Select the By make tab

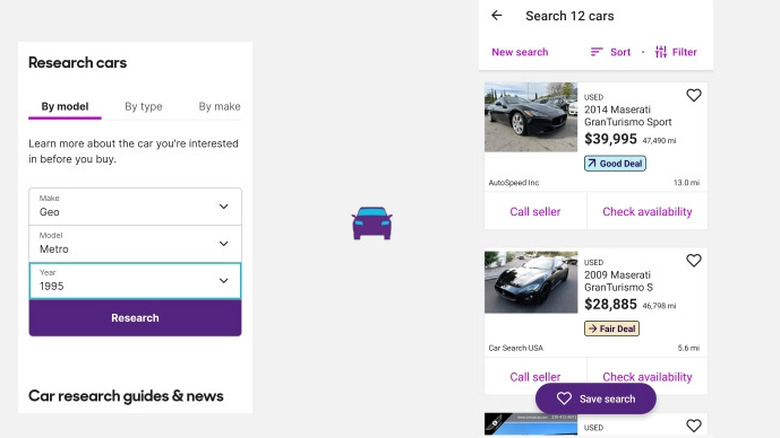point(219,107)
